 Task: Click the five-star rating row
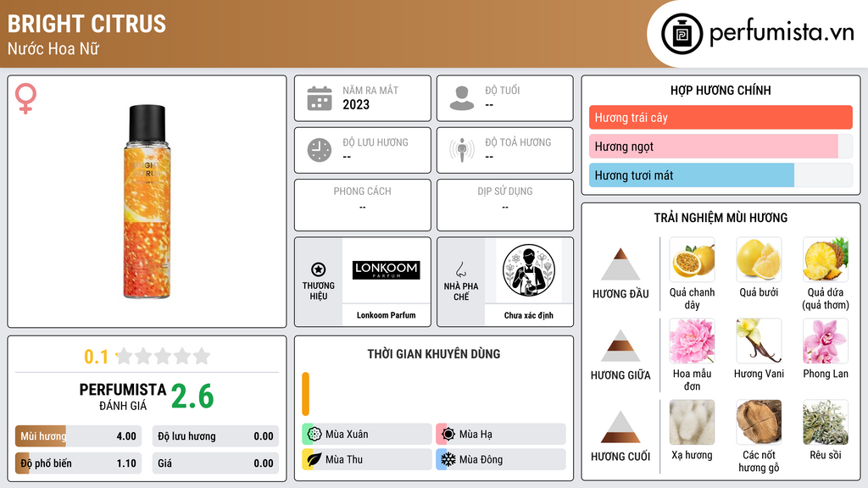(x=163, y=356)
